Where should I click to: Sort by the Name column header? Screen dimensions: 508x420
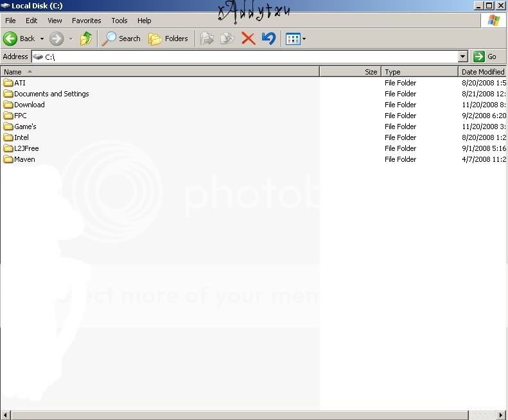pyautogui.click(x=159, y=72)
